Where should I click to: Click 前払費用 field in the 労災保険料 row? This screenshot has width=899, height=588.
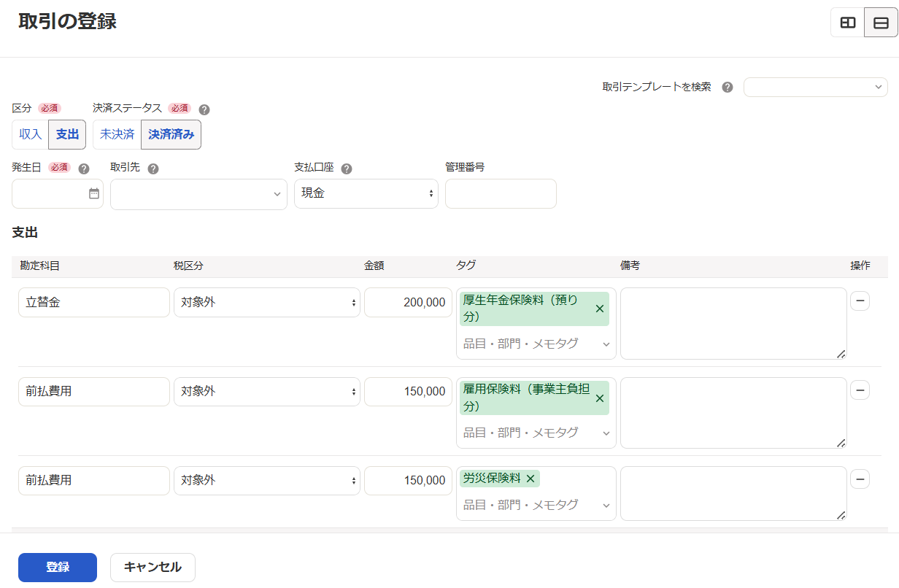click(94, 480)
